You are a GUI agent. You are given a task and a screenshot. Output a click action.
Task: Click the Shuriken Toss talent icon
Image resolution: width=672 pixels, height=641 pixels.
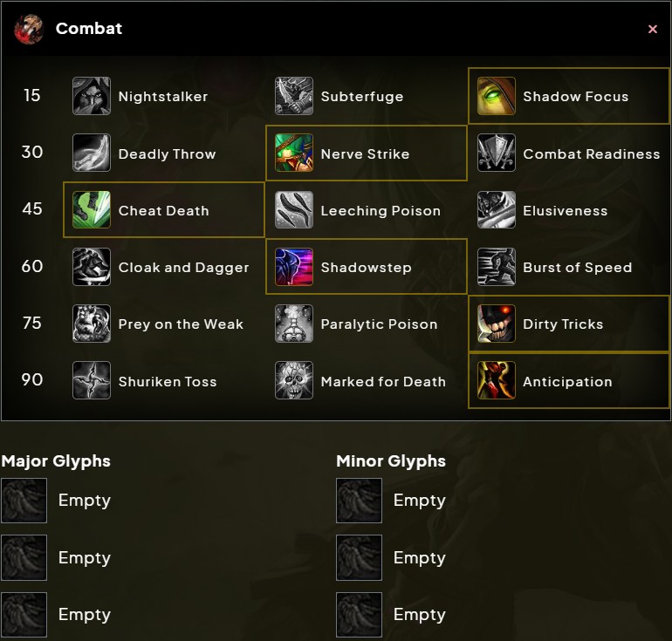tap(92, 381)
